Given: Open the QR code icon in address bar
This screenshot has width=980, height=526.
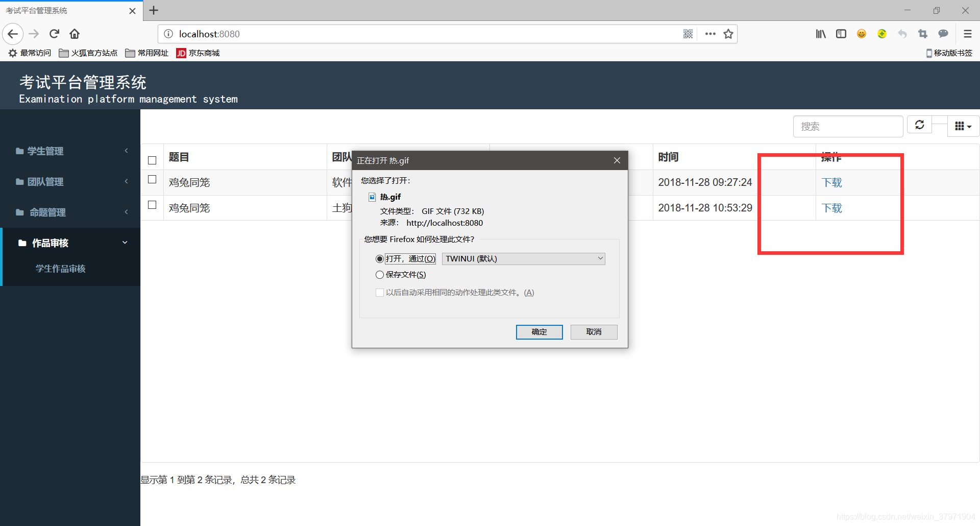Looking at the screenshot, I should [688, 34].
